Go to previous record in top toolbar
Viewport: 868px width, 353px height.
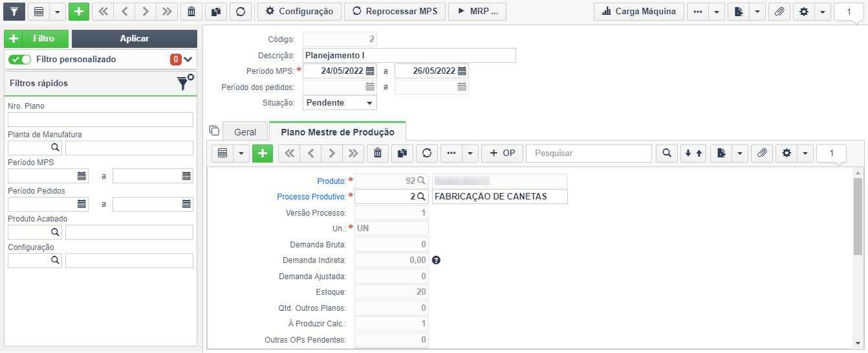(124, 11)
